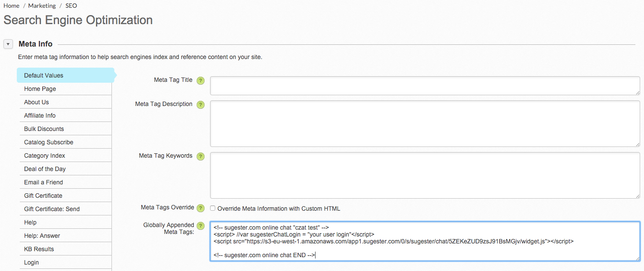Click into the Meta Tag Keywords textarea

(x=424, y=175)
